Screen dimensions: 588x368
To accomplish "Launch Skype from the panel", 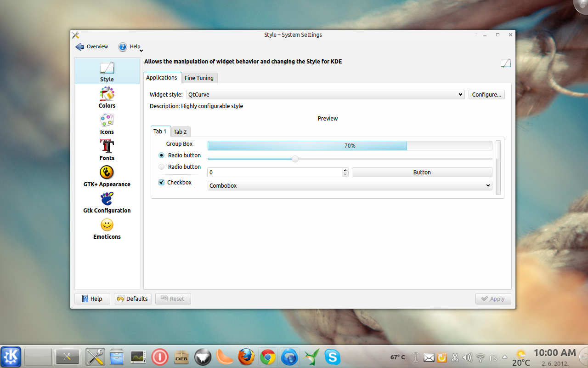I will click(x=333, y=356).
